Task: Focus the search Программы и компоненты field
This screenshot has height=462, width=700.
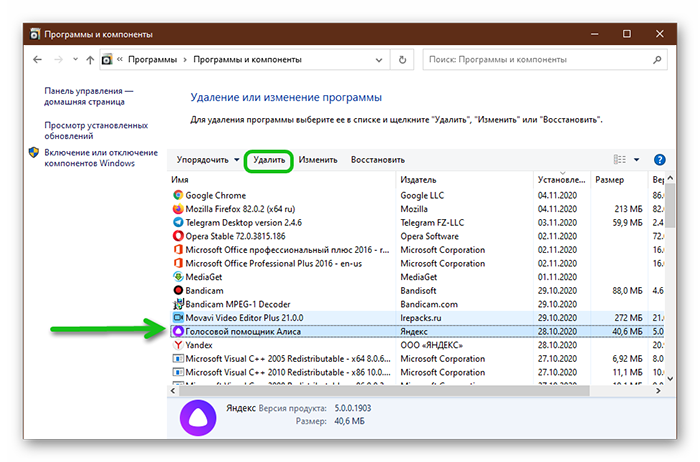Action: [x=545, y=60]
